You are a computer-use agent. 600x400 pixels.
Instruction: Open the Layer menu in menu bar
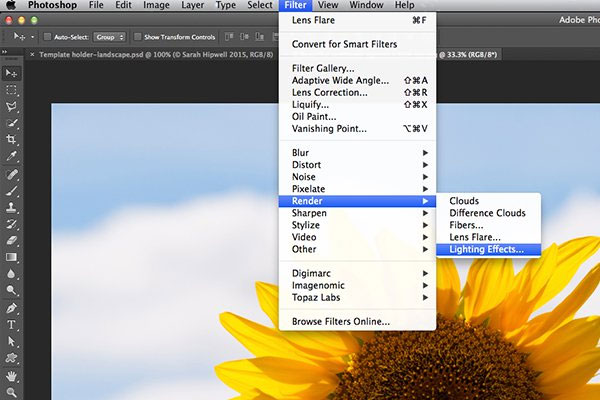pos(192,5)
